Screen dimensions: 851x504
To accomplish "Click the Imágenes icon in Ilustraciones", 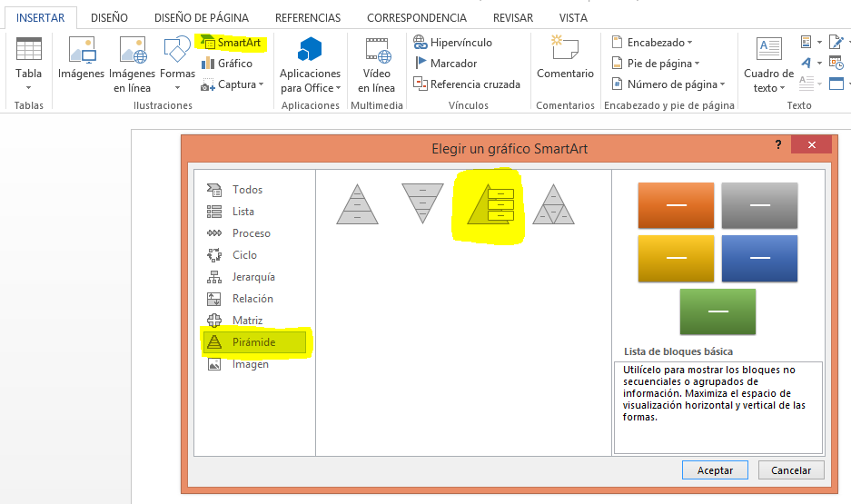I will pos(82,50).
